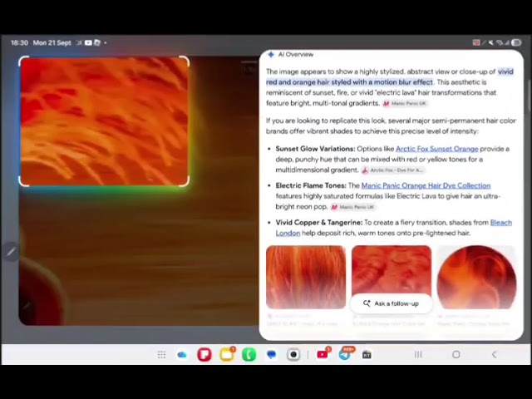Tap the AI Overview sparkle icon
This screenshot has width=532, height=399.
point(271,54)
